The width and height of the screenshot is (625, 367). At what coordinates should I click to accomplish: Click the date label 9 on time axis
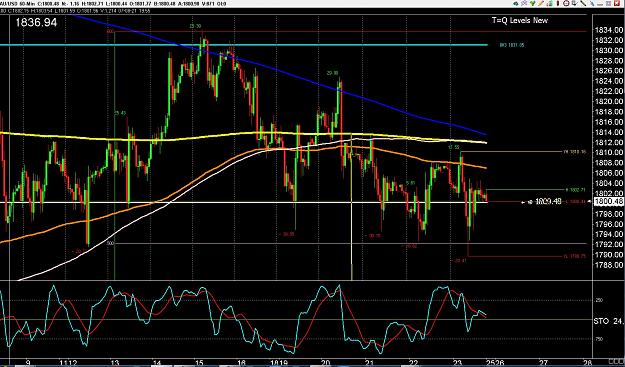pyautogui.click(x=28, y=363)
